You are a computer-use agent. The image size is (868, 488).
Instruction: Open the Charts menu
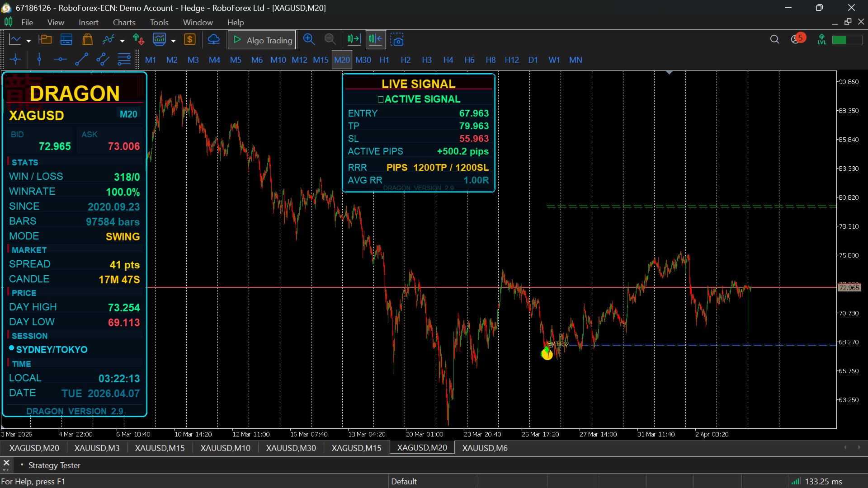(124, 22)
